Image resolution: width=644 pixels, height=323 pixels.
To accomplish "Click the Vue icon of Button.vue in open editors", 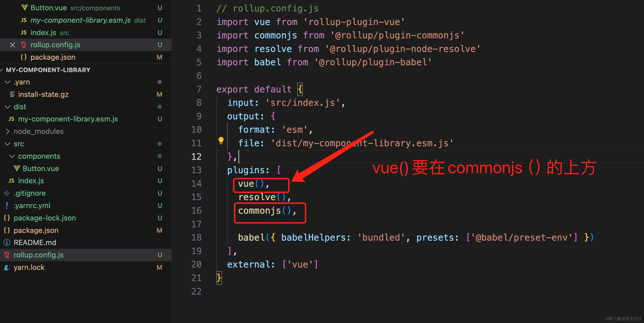I will tap(24, 8).
